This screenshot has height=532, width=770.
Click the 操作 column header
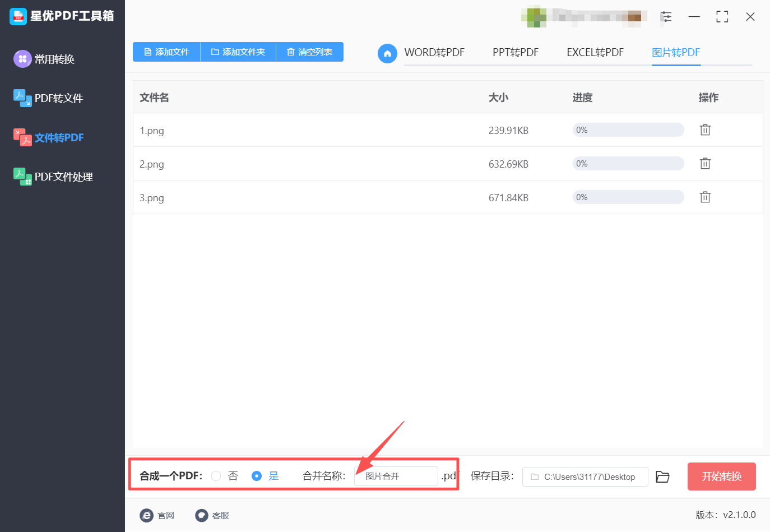[708, 98]
